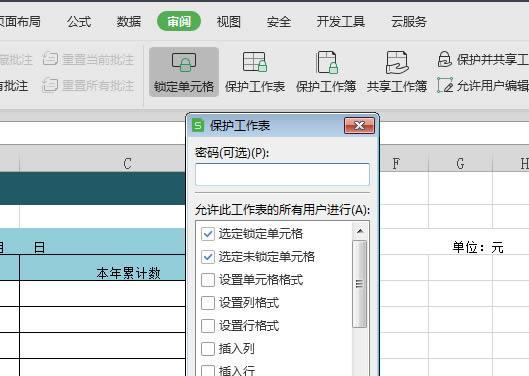Open the 云服务 tab
This screenshot has height=376, width=529.
409,22
